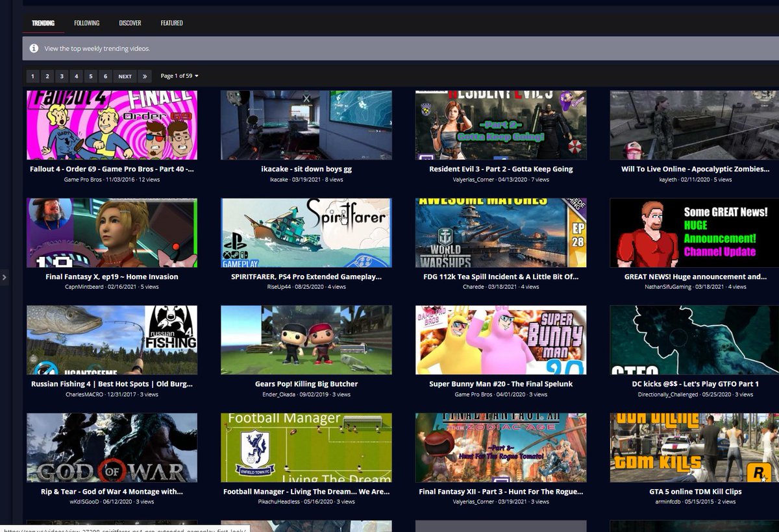Open the Super Bunny Man thumbnail

tap(501, 340)
